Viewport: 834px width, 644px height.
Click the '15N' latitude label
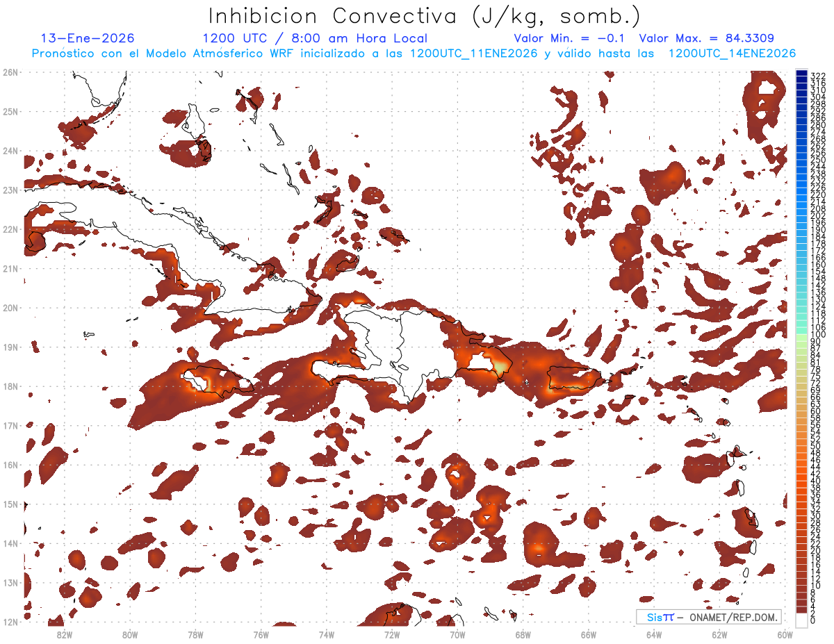(10, 504)
